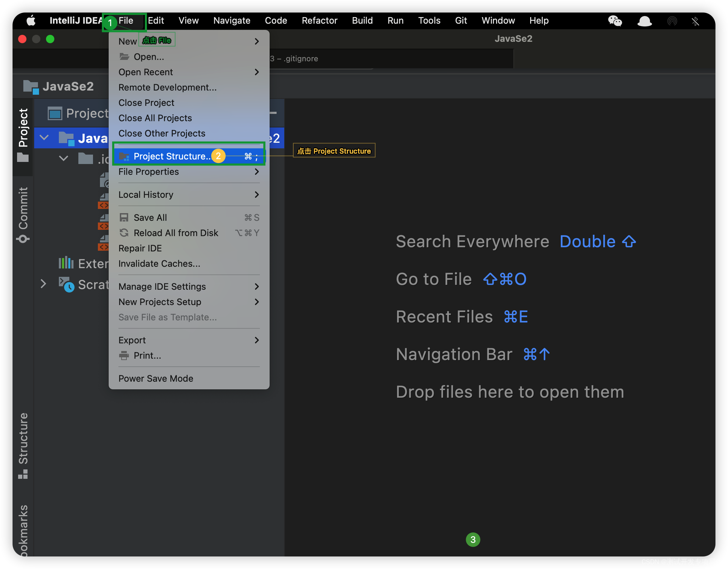The image size is (728, 569).
Task: Open the Apple menu
Action: (x=31, y=21)
